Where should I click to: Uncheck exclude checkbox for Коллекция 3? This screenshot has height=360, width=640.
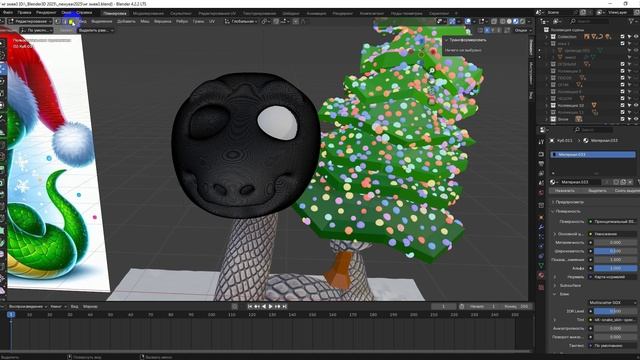click(622, 71)
